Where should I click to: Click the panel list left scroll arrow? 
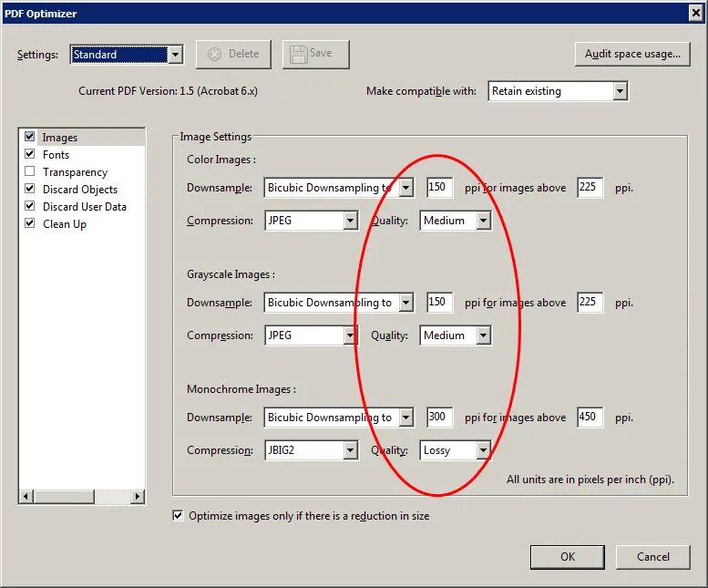tap(26, 497)
